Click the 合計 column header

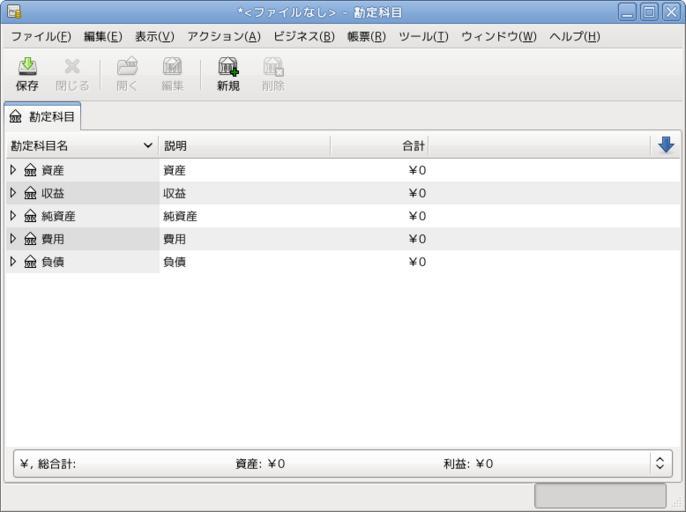pos(380,146)
